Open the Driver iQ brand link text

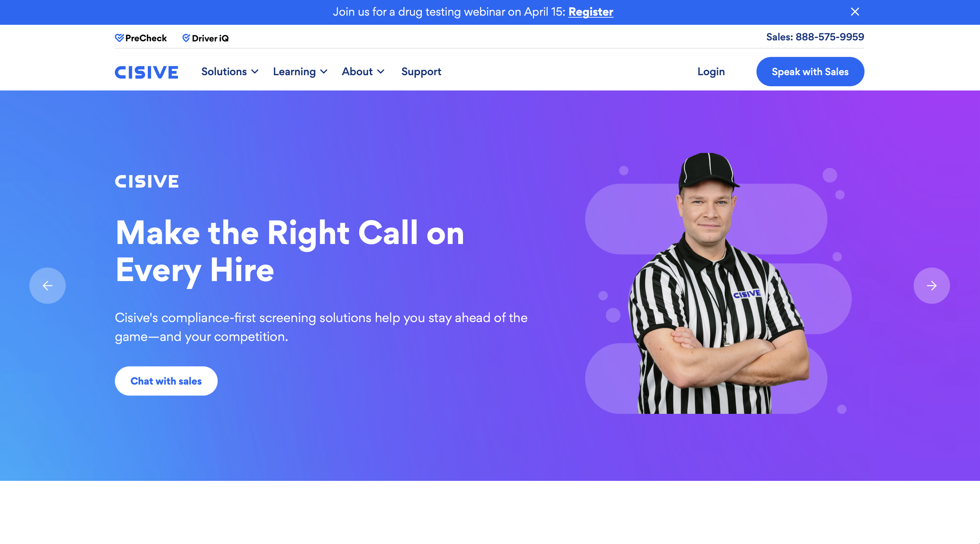pyautogui.click(x=210, y=38)
